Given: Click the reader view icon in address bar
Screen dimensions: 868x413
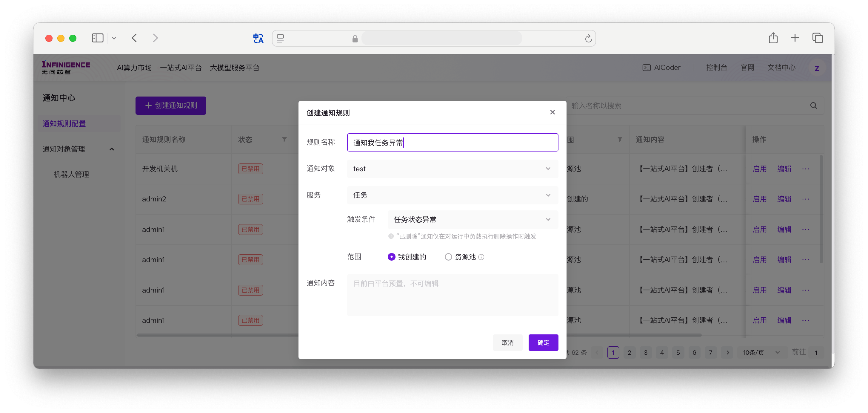Looking at the screenshot, I should click(x=281, y=39).
